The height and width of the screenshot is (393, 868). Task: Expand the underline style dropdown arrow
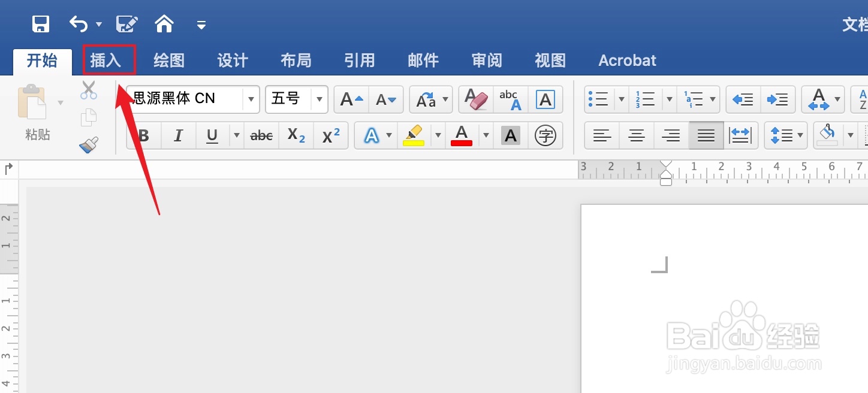[237, 135]
